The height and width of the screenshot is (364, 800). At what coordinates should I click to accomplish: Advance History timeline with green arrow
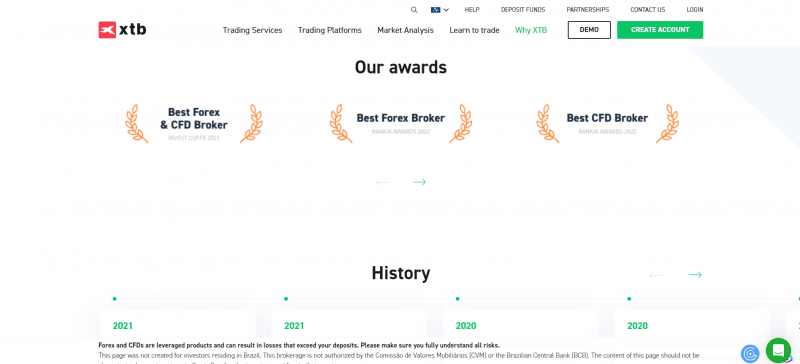tap(695, 275)
